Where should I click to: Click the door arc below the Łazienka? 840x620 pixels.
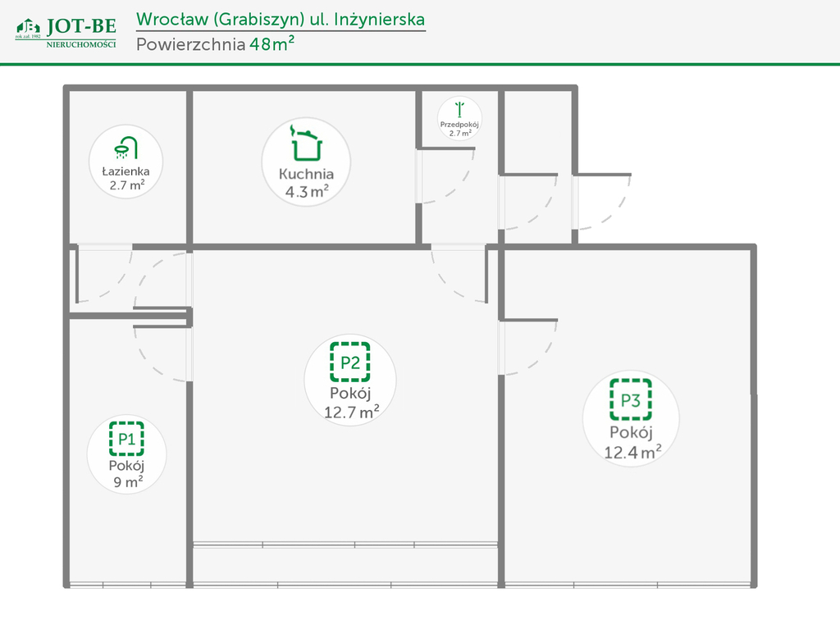(107, 277)
